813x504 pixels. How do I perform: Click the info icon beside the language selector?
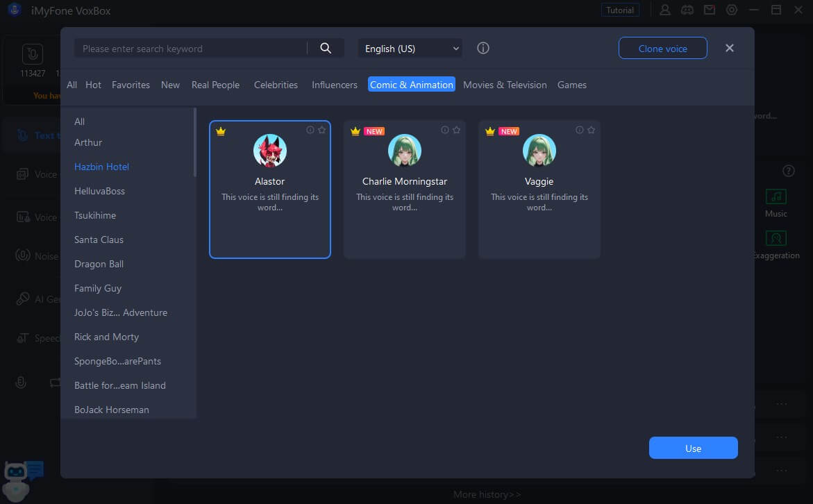point(483,48)
